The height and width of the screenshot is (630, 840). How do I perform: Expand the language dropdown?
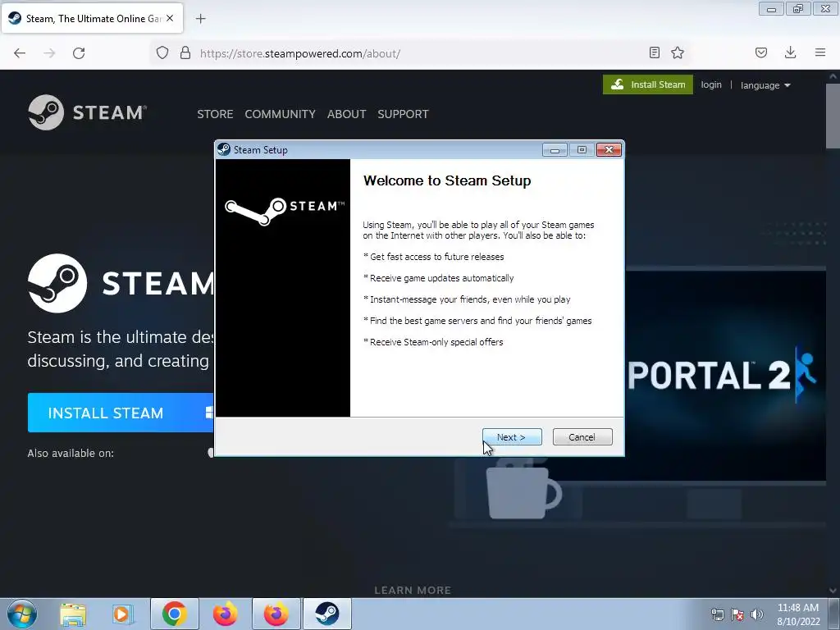765,85
